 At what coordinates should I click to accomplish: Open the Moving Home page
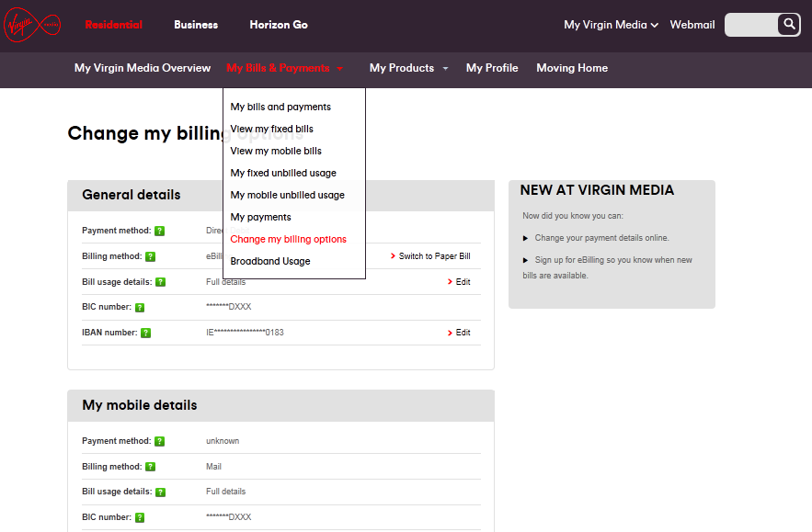(572, 68)
